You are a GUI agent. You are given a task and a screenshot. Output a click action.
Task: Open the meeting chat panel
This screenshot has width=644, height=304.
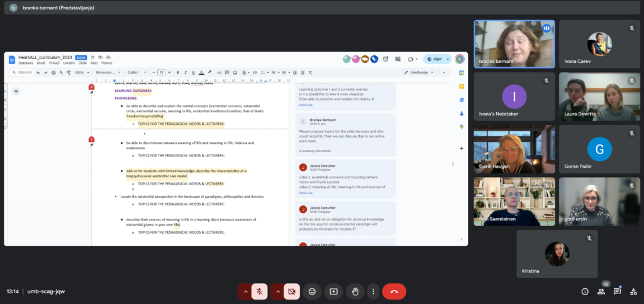coord(617,291)
